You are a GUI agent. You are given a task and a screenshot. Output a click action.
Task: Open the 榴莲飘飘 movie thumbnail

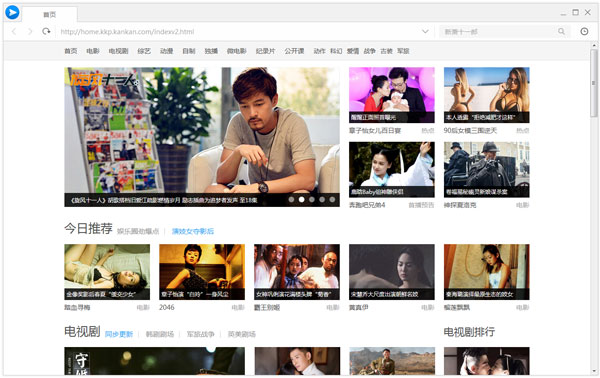pyautogui.click(x=486, y=272)
